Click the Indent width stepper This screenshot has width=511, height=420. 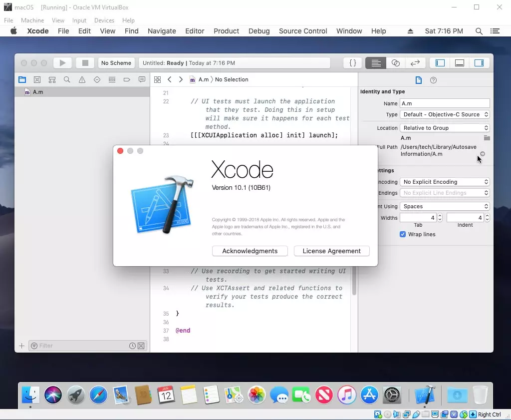pos(487,218)
